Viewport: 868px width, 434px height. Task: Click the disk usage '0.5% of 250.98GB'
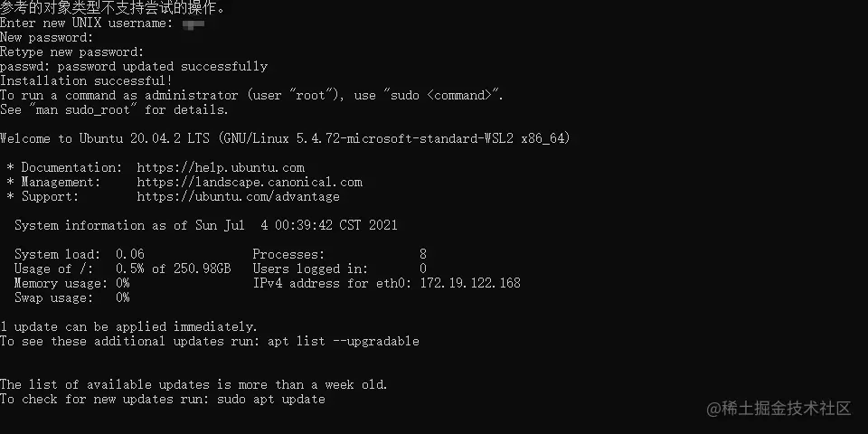coord(174,269)
